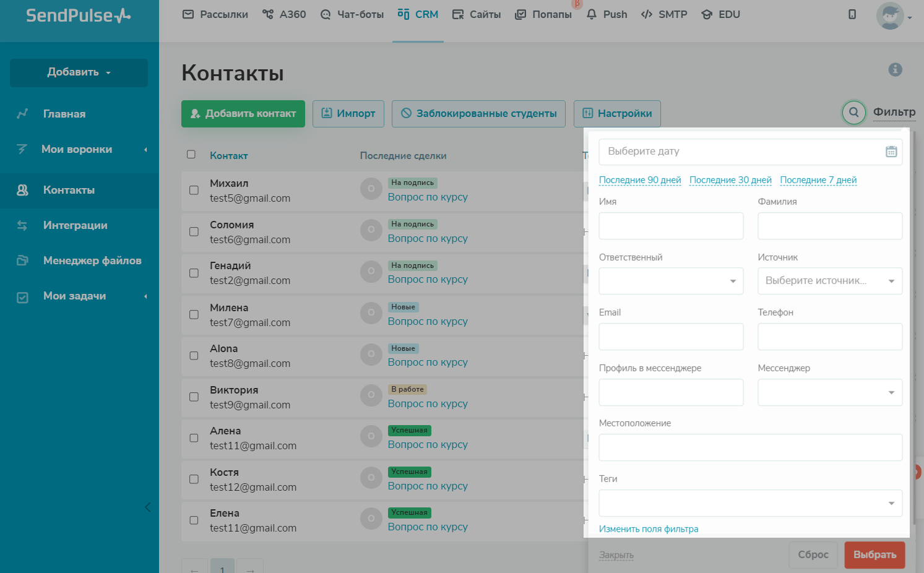The width and height of the screenshot is (924, 573).
Task: Click the Email input field in filter
Action: pos(671,337)
